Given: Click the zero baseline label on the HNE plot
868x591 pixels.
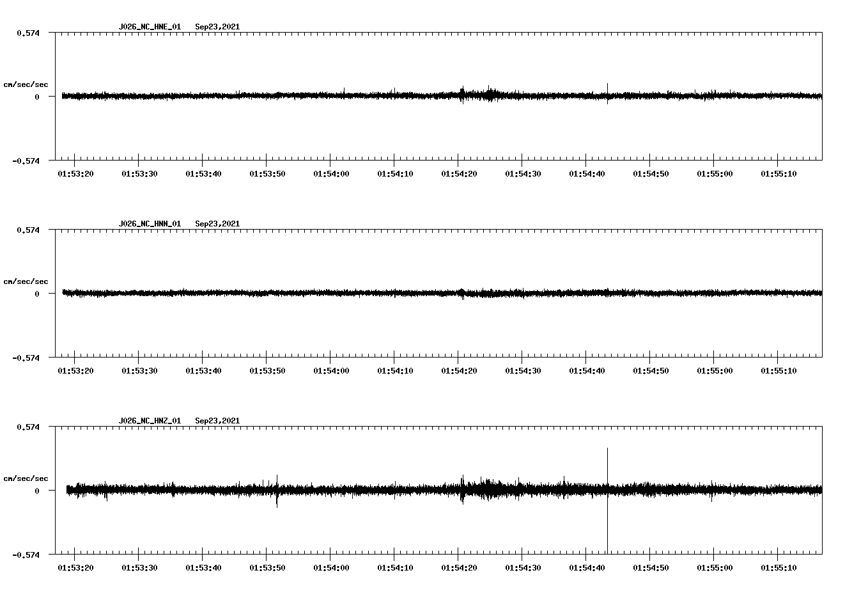Looking at the screenshot, I should 37,97.
